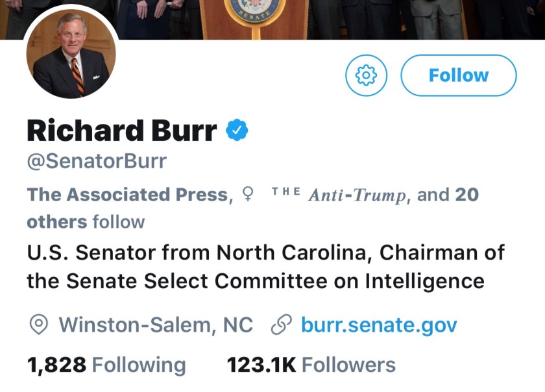Follow Richard Burr's account
The width and height of the screenshot is (545, 392).
tap(459, 75)
